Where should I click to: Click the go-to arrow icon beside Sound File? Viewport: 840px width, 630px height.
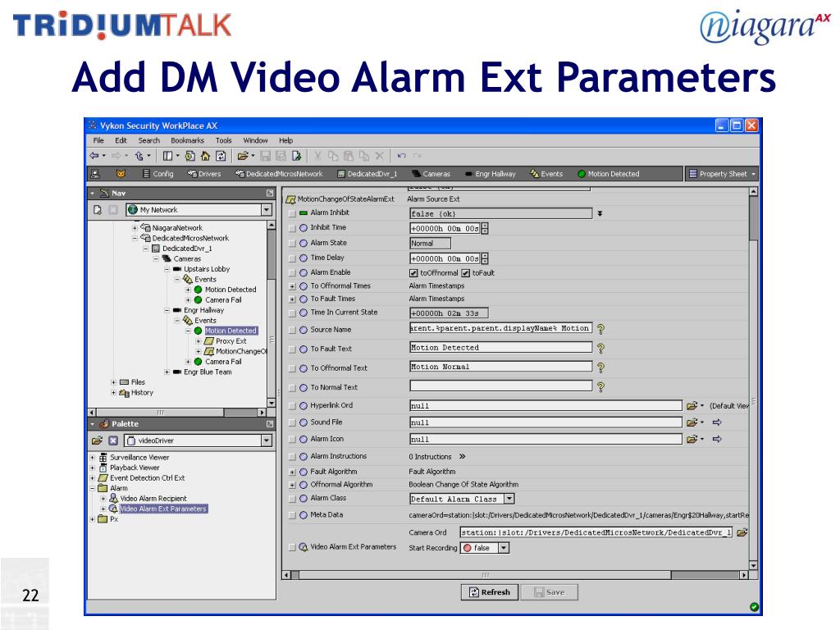[717, 422]
